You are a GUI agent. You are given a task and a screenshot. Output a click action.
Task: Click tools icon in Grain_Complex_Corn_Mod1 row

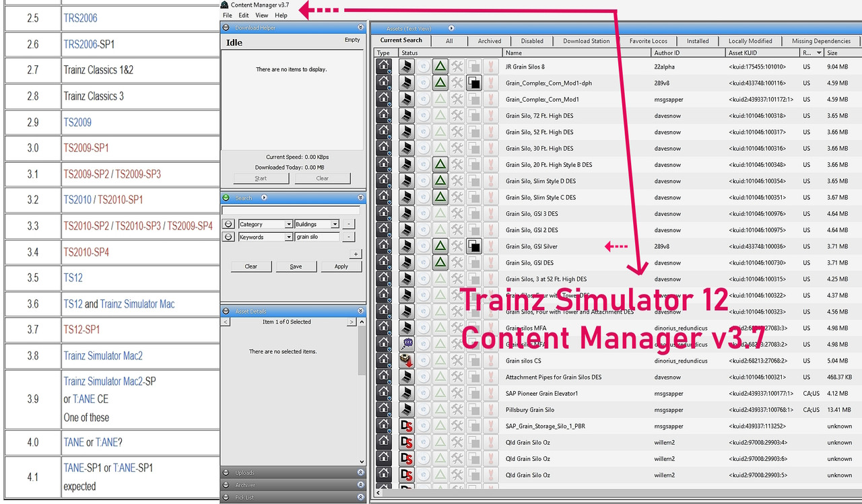click(457, 99)
